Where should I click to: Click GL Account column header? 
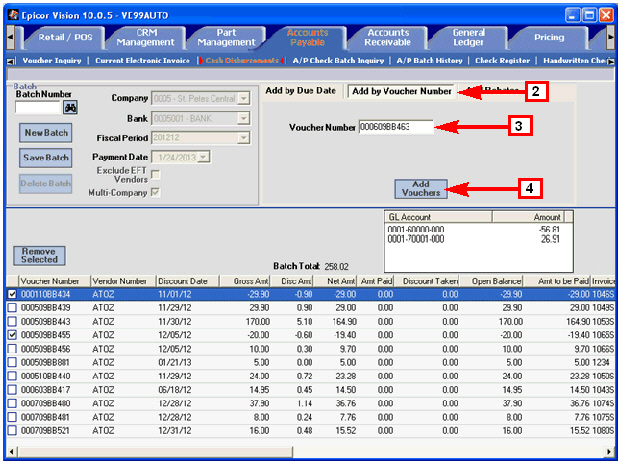[438, 217]
